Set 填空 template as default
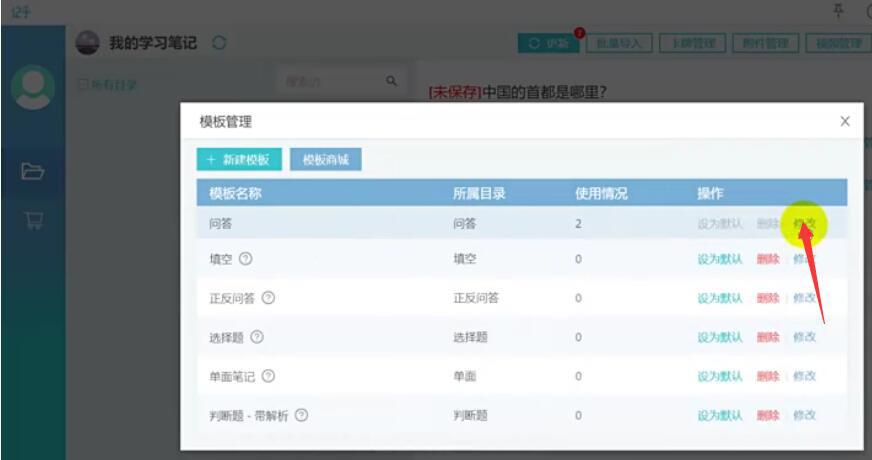The height and width of the screenshot is (460, 872). tap(720, 259)
